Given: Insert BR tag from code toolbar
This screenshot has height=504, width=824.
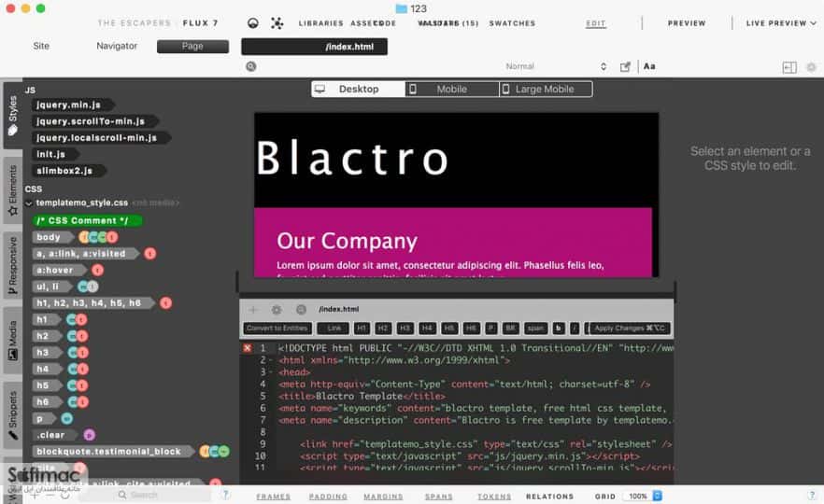Looking at the screenshot, I should (510, 329).
